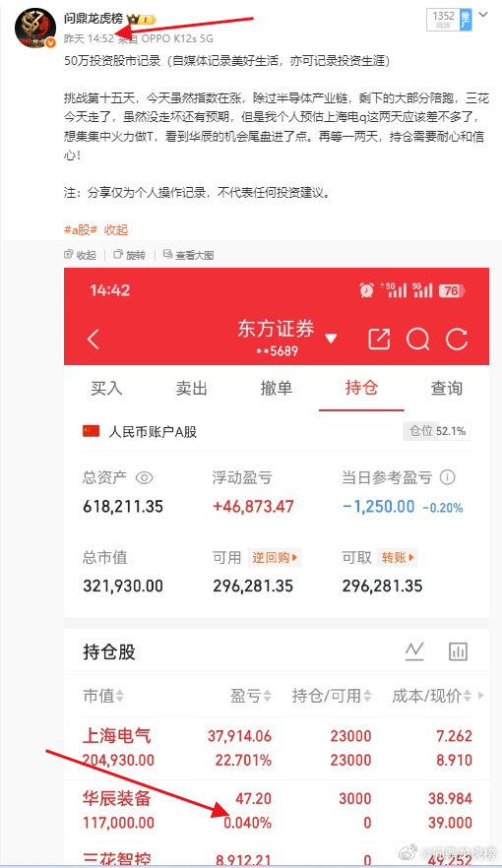Click the -1,250.00 daily profit value
This screenshot has width=502, height=868.
[378, 507]
